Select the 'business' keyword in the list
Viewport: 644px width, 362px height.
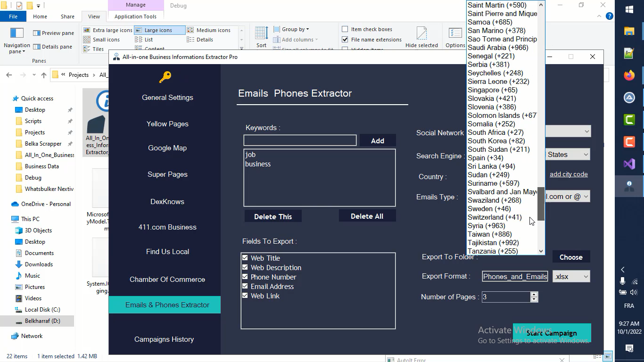[x=258, y=164]
